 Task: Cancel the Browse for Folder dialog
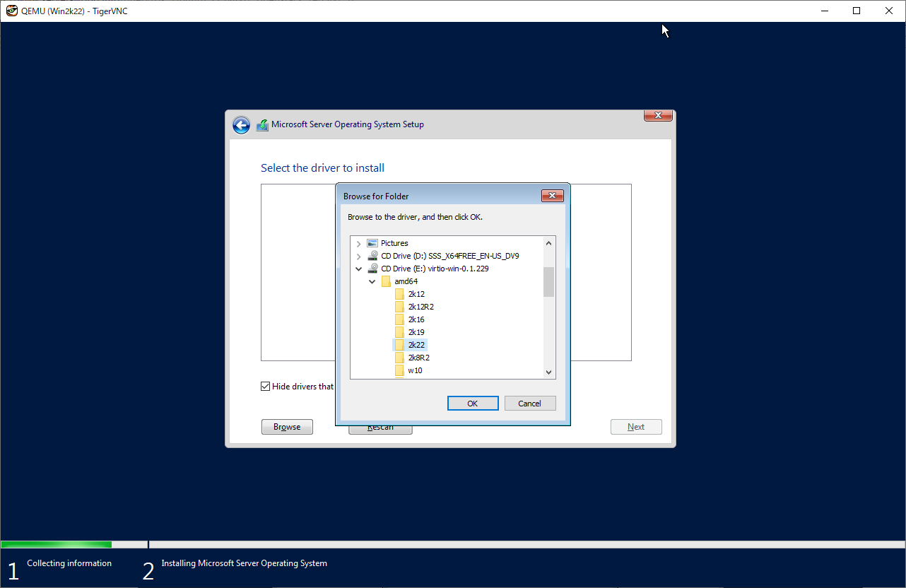point(529,404)
